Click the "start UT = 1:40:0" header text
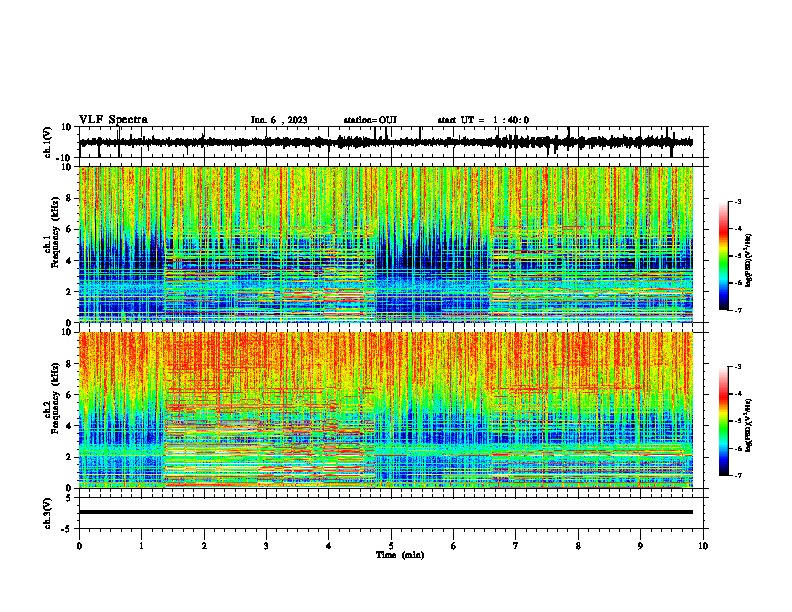This screenshot has height=612, width=792. pyautogui.click(x=483, y=120)
